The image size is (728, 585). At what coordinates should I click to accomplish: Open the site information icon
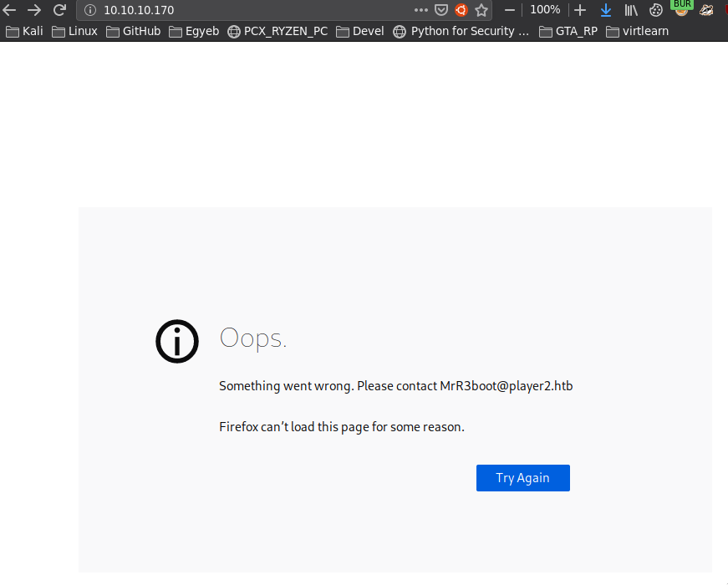click(91, 10)
